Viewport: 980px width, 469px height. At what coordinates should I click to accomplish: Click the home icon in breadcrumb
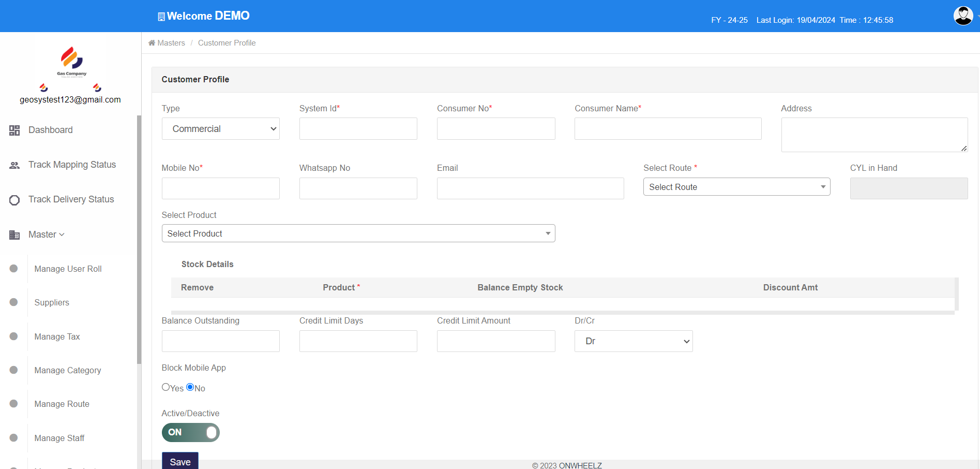coord(152,43)
